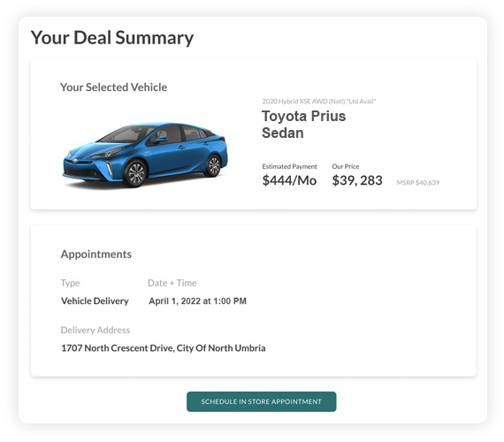
Task: Click the Estimated Payment label
Action: [x=289, y=166]
